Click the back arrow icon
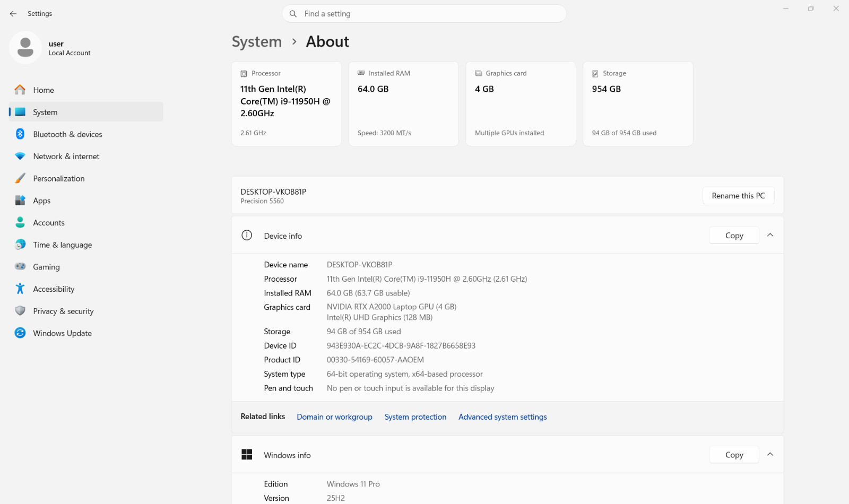The image size is (849, 504). 13,14
